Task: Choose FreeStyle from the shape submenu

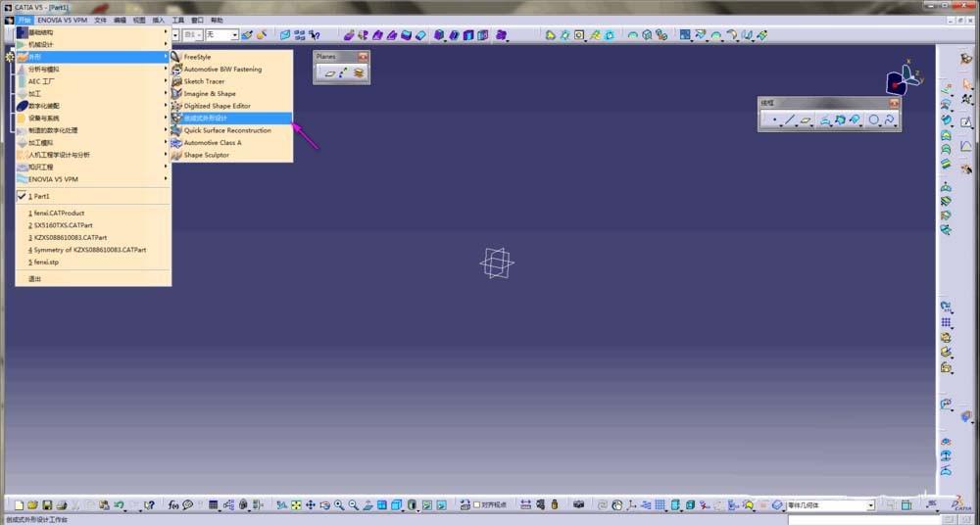Action: 197,57
